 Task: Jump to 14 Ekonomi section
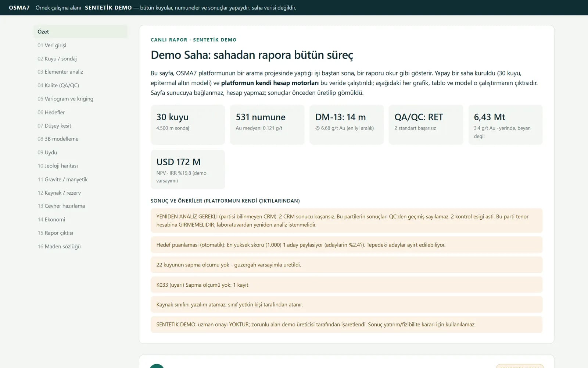51,219
